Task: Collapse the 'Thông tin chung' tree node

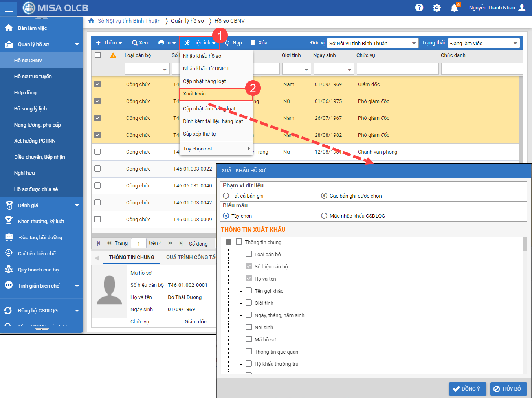Action: (x=229, y=242)
